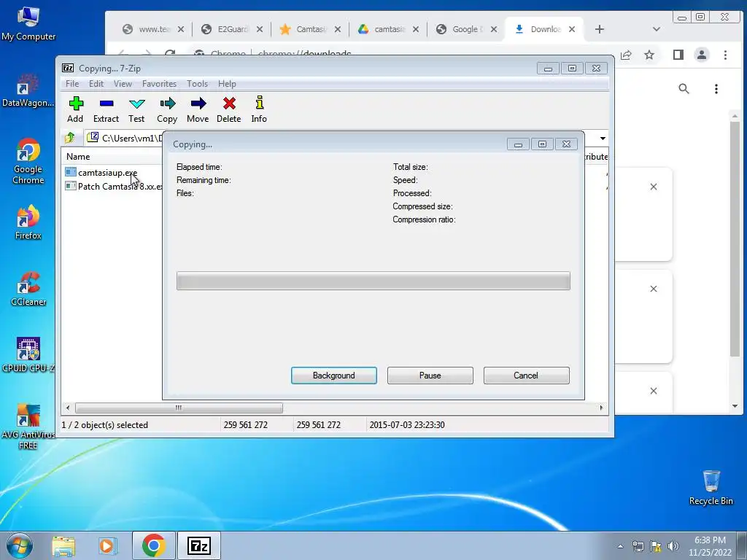This screenshot has height=560, width=747.
Task: Open My Computer desktop icon
Action: pyautogui.click(x=28, y=23)
